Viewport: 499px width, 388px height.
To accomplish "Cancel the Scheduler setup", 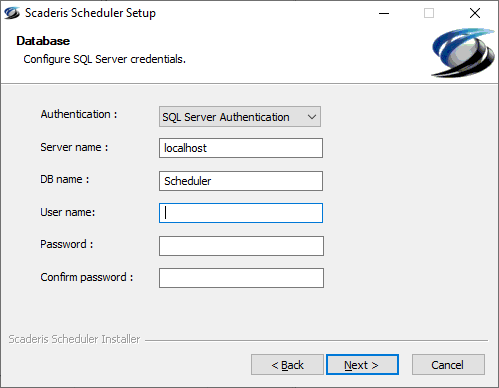I will 448,365.
